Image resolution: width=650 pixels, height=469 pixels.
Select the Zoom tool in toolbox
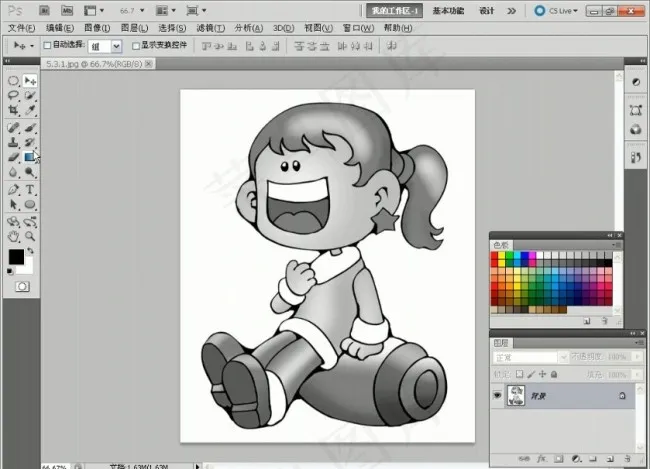pos(31,237)
